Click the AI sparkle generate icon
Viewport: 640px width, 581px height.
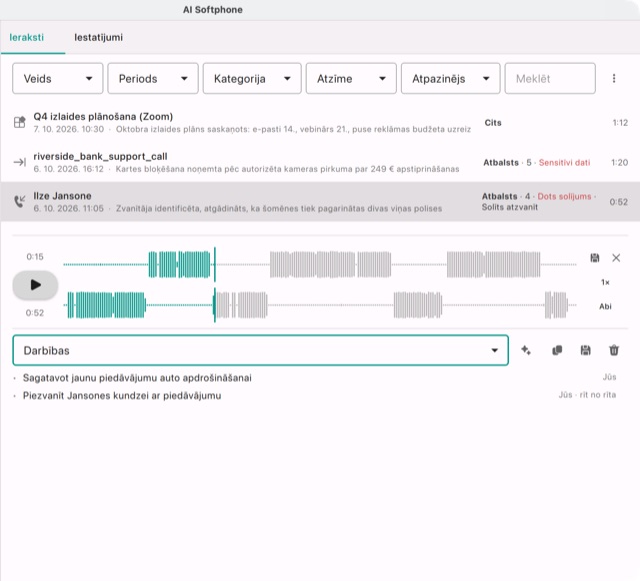(x=526, y=350)
